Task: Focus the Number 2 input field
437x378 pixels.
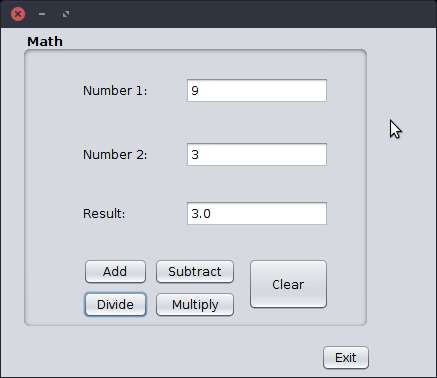Action: [257, 154]
